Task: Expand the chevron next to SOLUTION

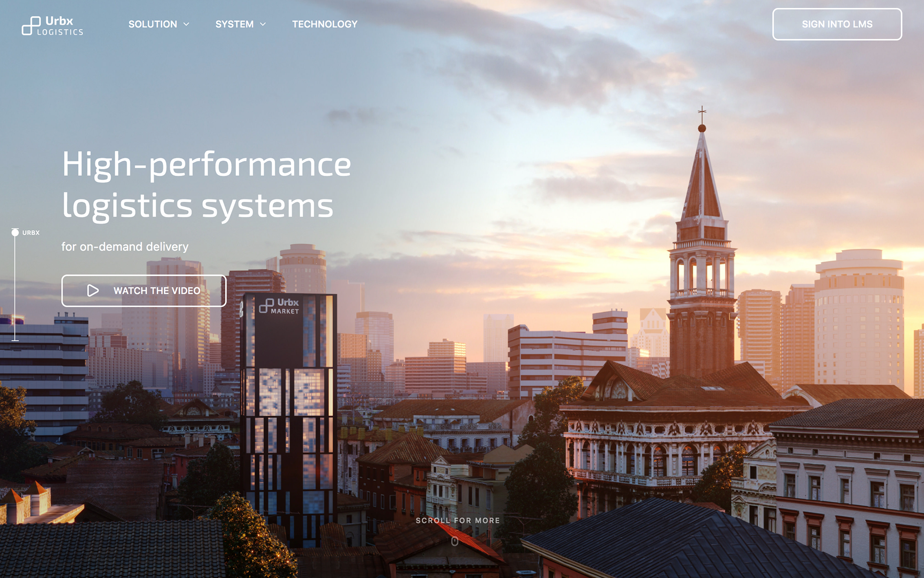Action: pyautogui.click(x=186, y=24)
